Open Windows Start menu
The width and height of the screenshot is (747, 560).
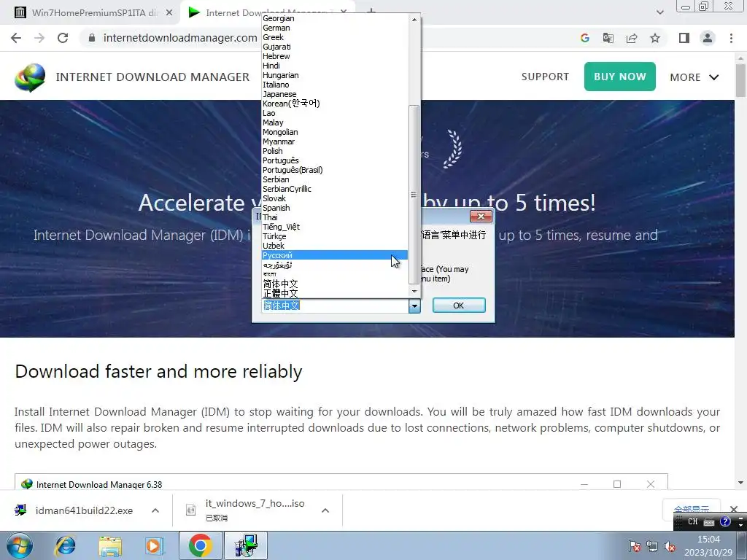point(19,545)
